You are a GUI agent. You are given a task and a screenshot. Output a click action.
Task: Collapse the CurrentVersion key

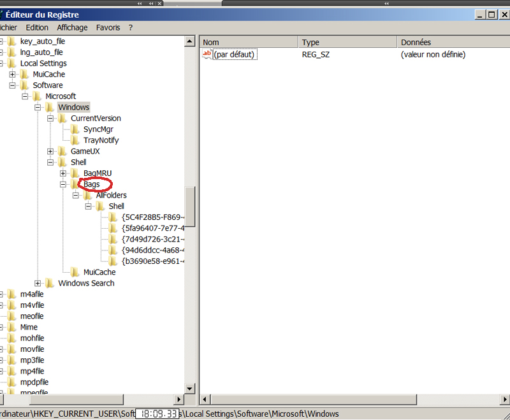[50, 119]
